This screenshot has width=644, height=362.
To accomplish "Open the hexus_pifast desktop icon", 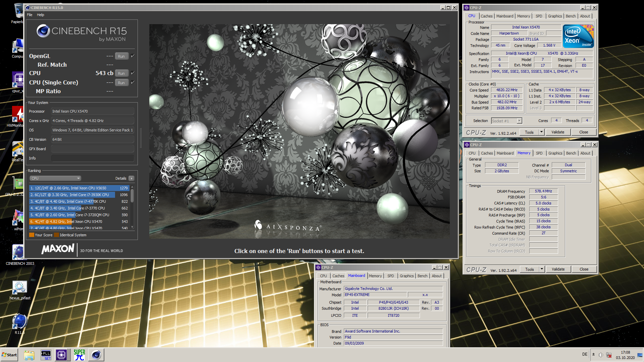I will tap(20, 290).
